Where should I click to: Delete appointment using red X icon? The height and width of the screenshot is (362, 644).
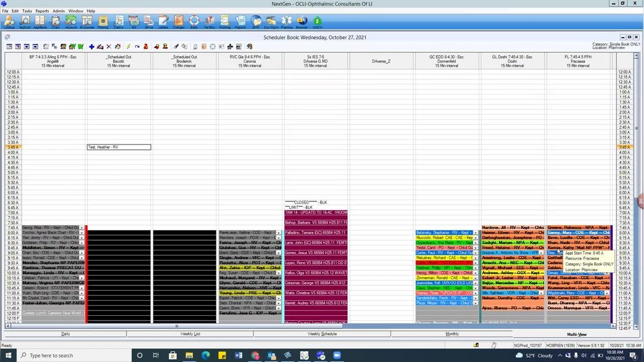(x=108, y=46)
